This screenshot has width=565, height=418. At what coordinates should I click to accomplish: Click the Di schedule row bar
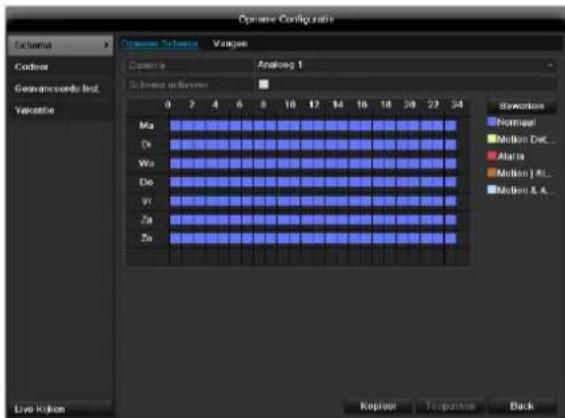(x=313, y=144)
